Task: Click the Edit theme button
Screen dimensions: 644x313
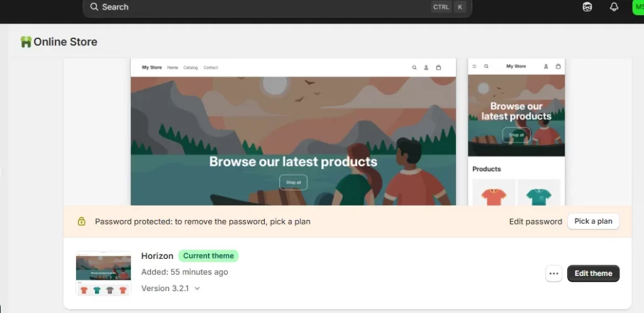Action: pos(593,273)
